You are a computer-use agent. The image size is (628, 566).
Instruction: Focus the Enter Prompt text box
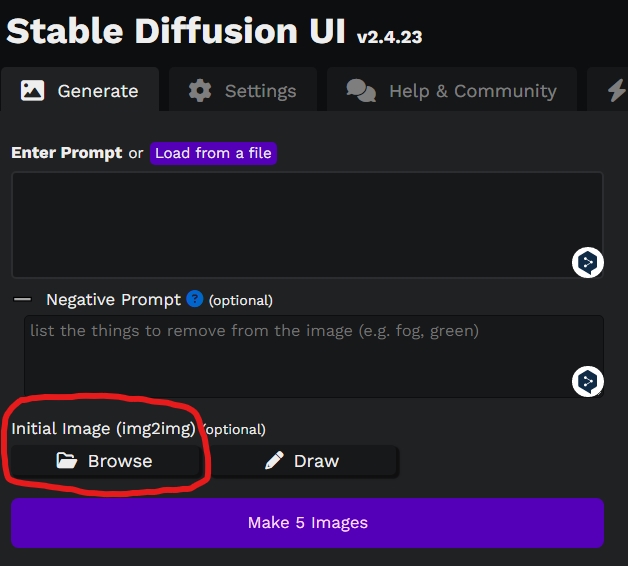point(290,223)
